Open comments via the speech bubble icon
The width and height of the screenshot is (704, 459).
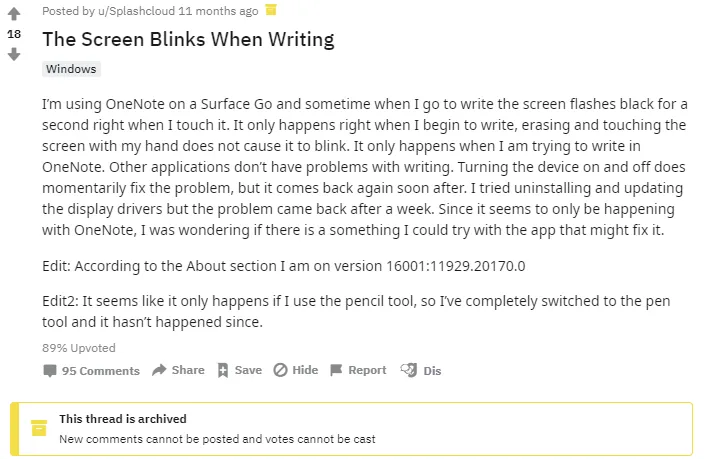point(50,371)
